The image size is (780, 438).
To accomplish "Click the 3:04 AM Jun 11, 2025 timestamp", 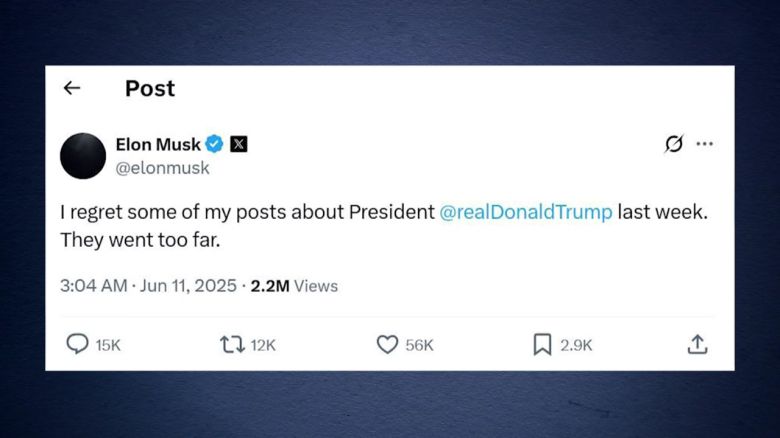I will [146, 286].
